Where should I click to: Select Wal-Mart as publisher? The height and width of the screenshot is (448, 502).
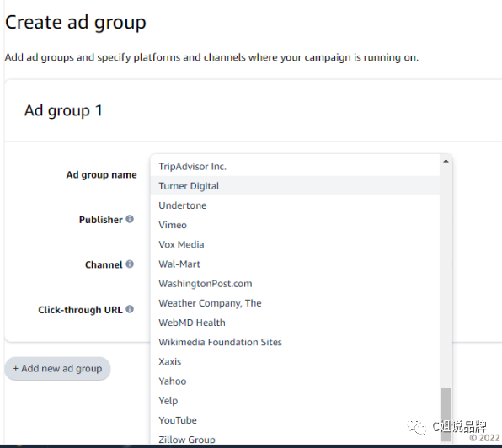click(295, 264)
